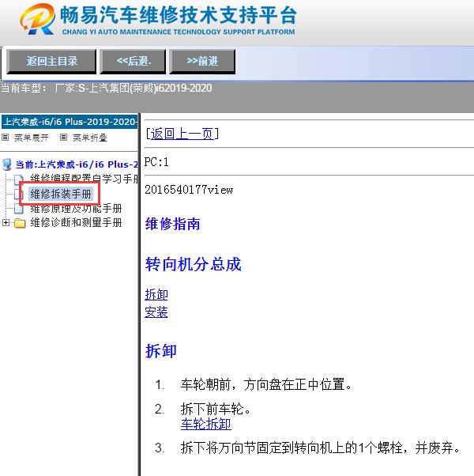Expand all menus with 菜单展开
This screenshot has width=474, height=476.
(x=32, y=138)
